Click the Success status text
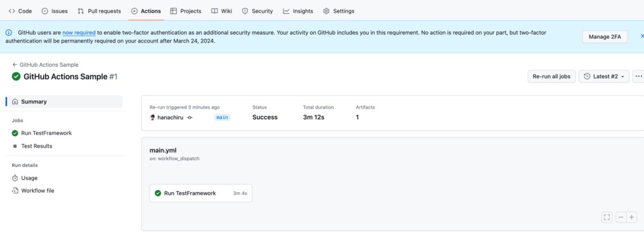644x234 pixels. [265, 117]
